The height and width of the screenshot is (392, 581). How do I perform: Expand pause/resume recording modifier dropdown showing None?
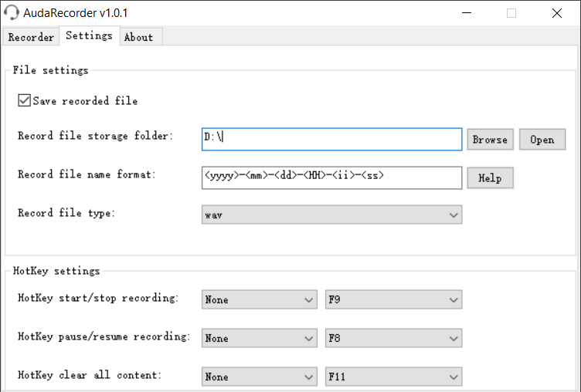[259, 338]
